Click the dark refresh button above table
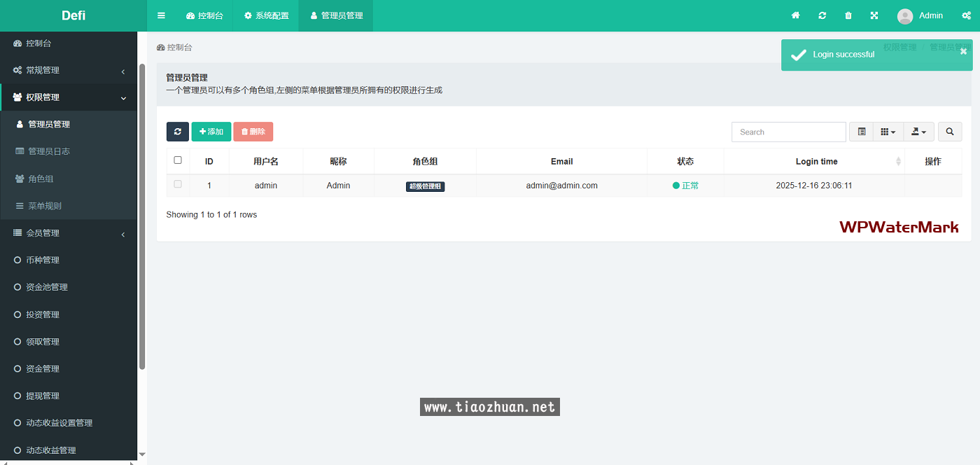Viewport: 980px width, 465px height. click(177, 132)
